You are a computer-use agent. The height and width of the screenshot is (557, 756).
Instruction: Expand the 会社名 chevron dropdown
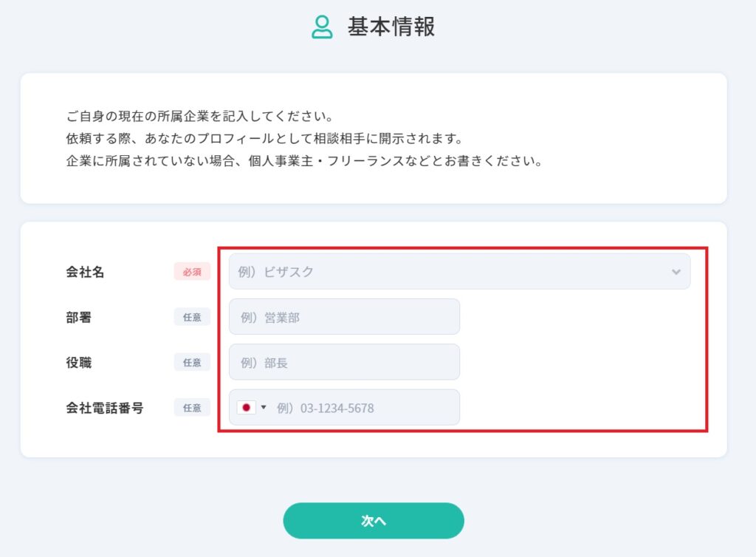coord(676,272)
